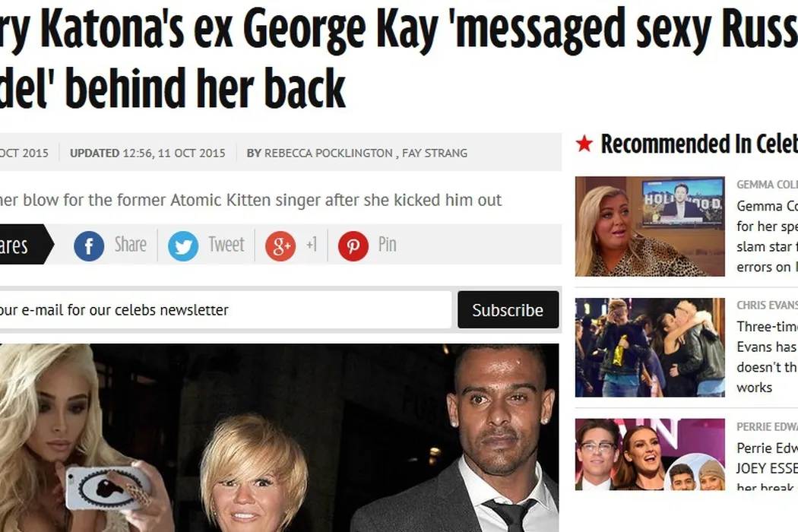Screen dimensions: 798x532
Task: Open the Chris Evans recommended headline
Action: click(767, 357)
